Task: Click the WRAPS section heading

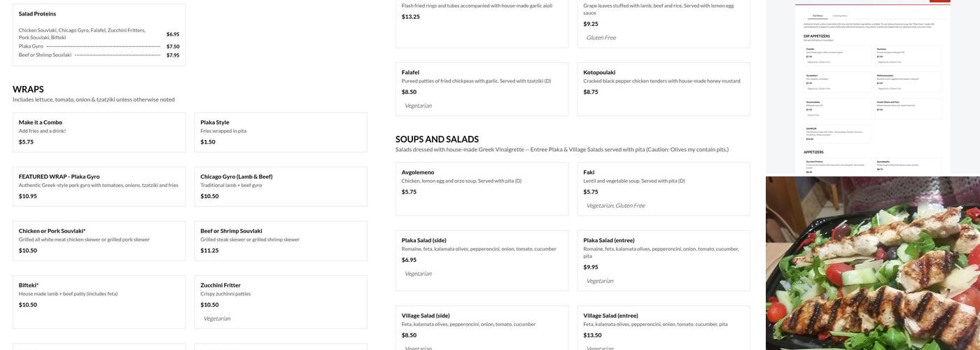Action: [x=28, y=90]
